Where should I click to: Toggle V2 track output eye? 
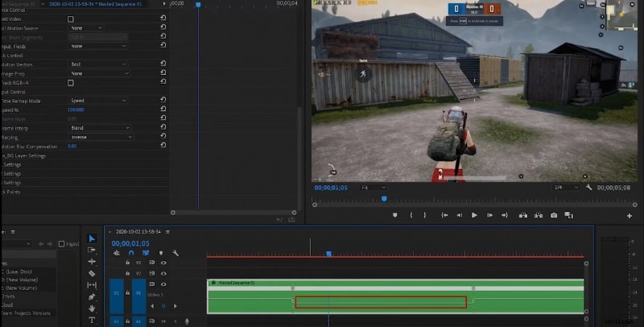click(x=163, y=273)
